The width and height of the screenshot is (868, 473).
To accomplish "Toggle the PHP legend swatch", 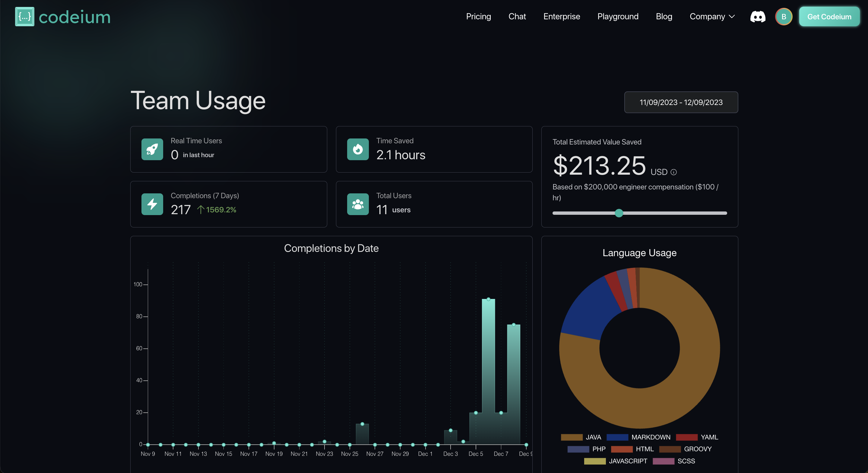I will coord(578,449).
